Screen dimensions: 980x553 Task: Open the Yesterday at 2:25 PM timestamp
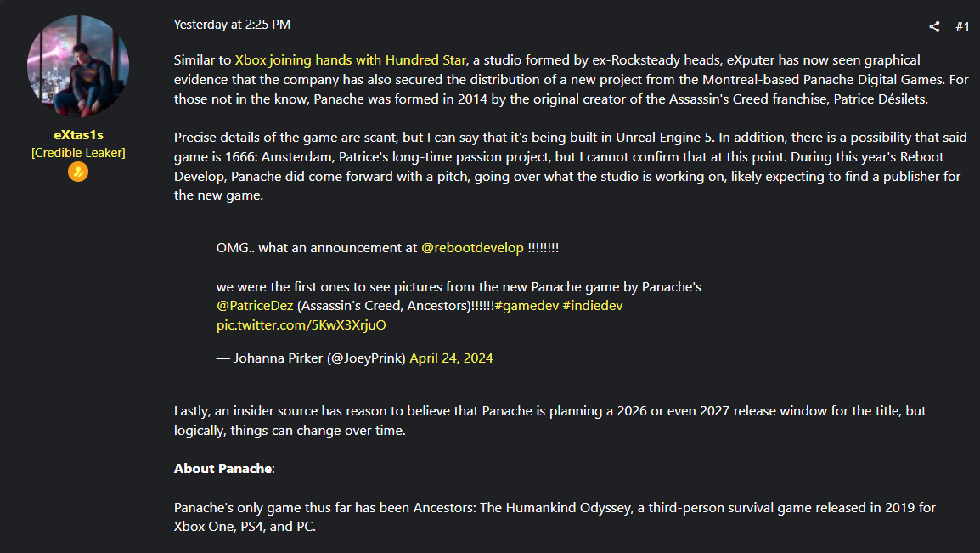(x=232, y=25)
